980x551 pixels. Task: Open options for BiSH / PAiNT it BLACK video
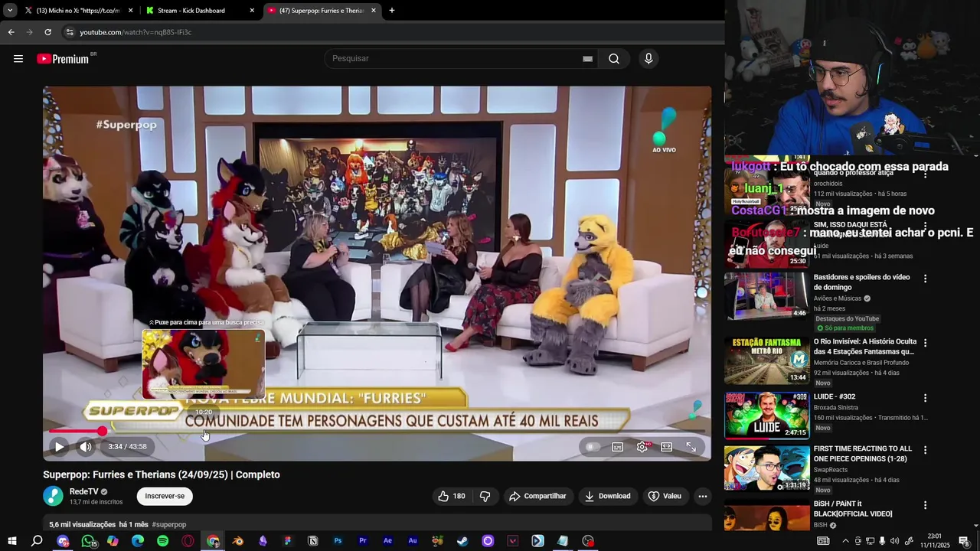(925, 505)
